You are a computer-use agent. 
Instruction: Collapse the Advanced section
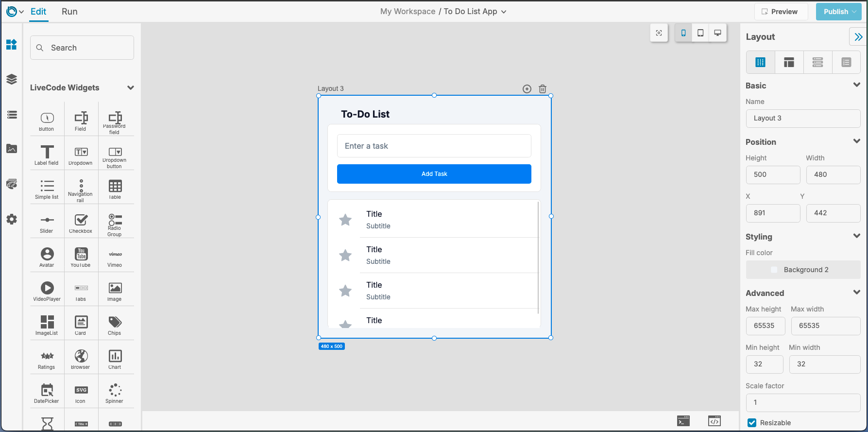[x=857, y=293]
